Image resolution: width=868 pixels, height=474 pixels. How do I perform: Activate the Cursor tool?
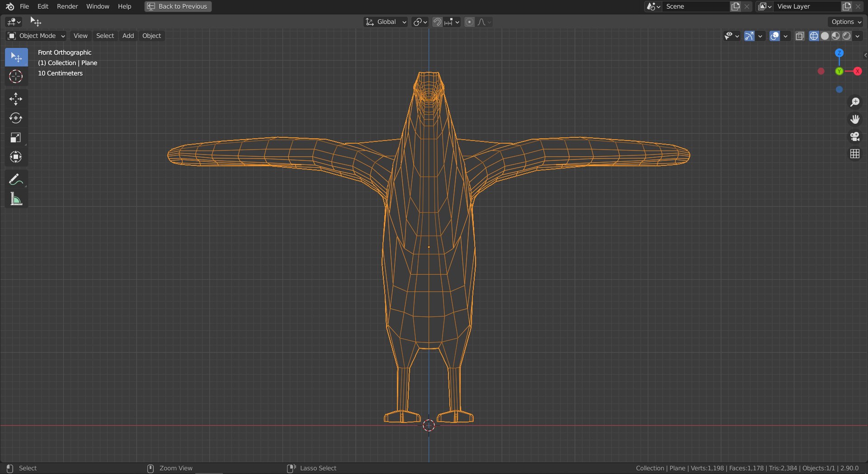[x=16, y=76]
